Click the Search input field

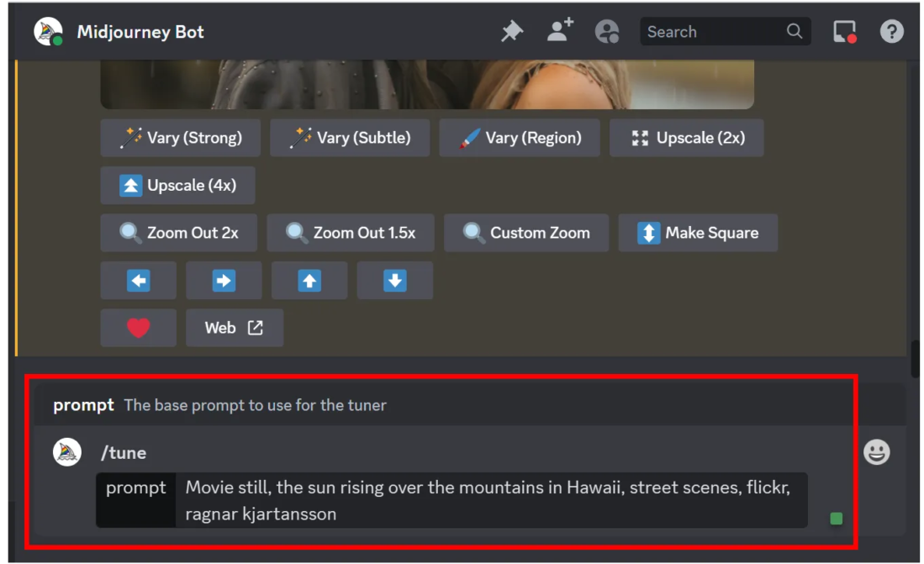tap(715, 32)
